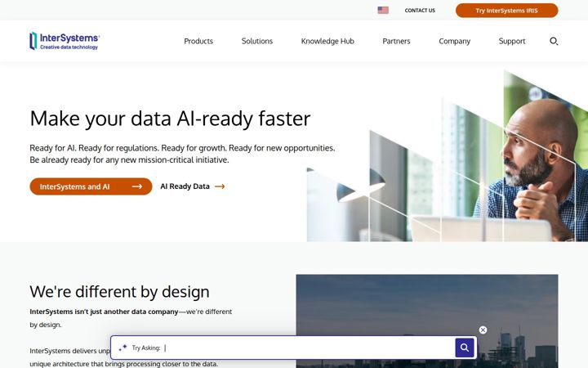This screenshot has height=368, width=588.
Task: Click Try InterSystems IRIS button
Action: pos(506,10)
